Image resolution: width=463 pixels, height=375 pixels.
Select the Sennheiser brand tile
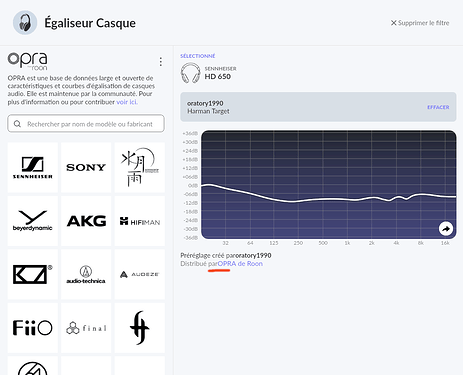[x=33, y=167]
